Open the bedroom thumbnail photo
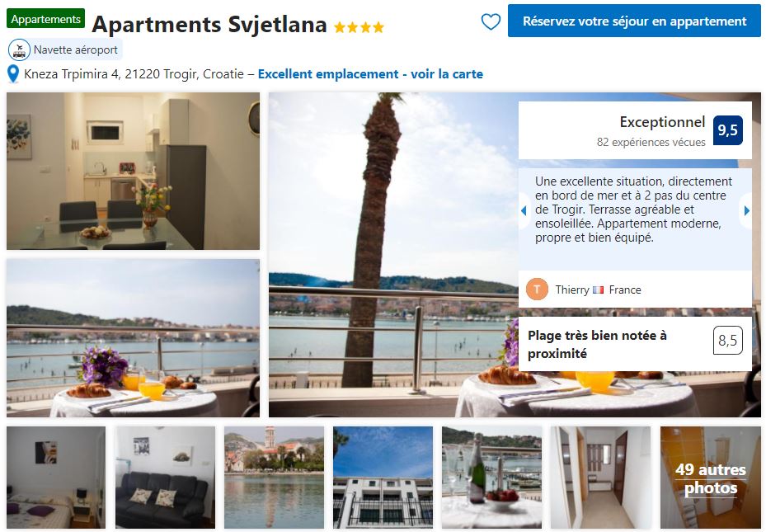Image resolution: width=766 pixels, height=532 pixels. pyautogui.click(x=56, y=478)
